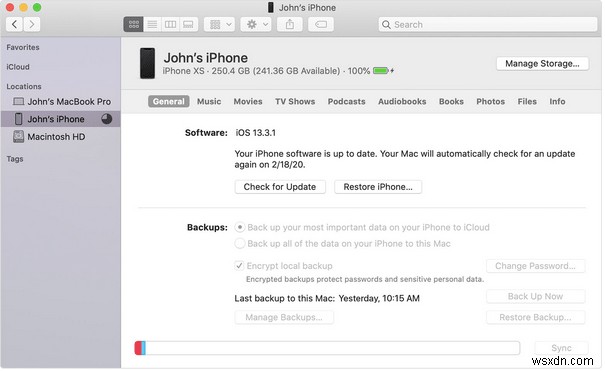This screenshot has width=605, height=371.
Task: Click Check for Update button
Action: click(x=280, y=187)
